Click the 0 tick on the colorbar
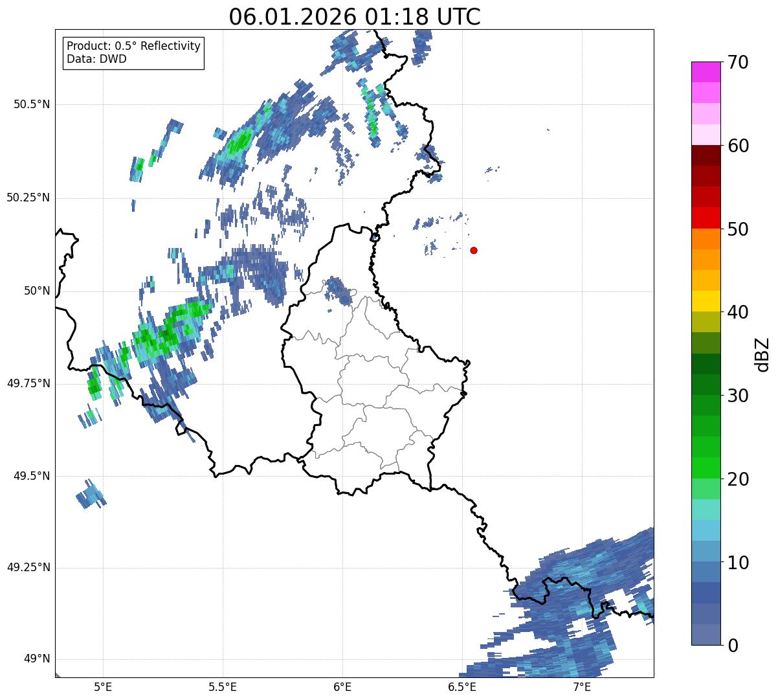Image resolution: width=778 pixels, height=700 pixels. pos(732,646)
